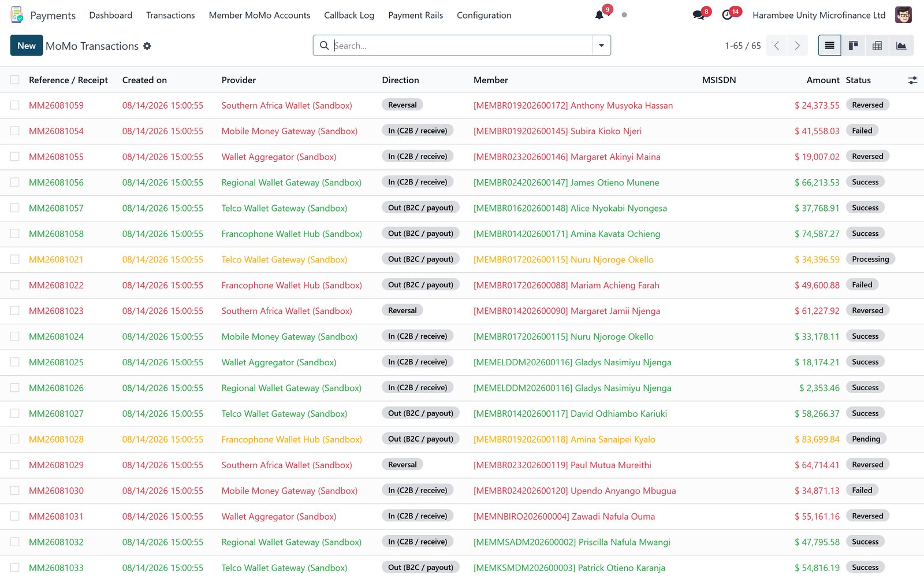Select the checkbox for MM26081028
This screenshot has height=578, width=924.
click(x=15, y=439)
